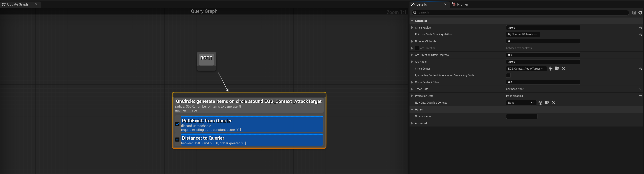Close the Update Graph tab
Image resolution: width=644 pixels, height=174 pixels.
(x=36, y=4)
